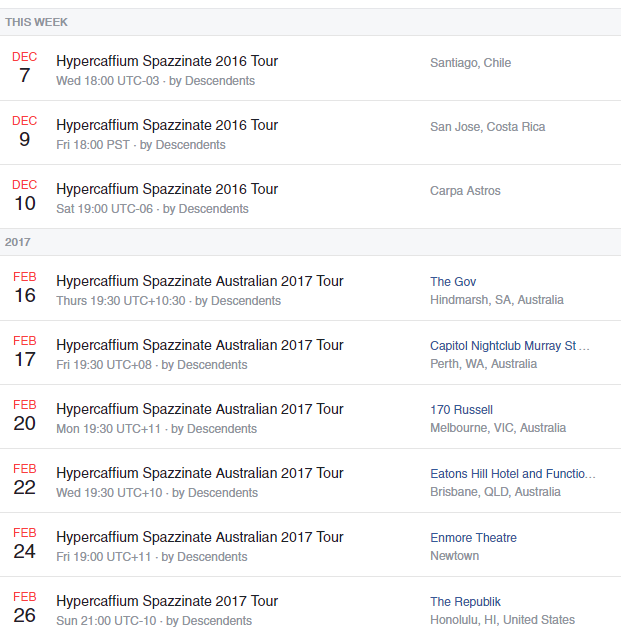Open the Feb 20 Australian Tour event
The width and height of the screenshot is (621, 638).
(199, 409)
